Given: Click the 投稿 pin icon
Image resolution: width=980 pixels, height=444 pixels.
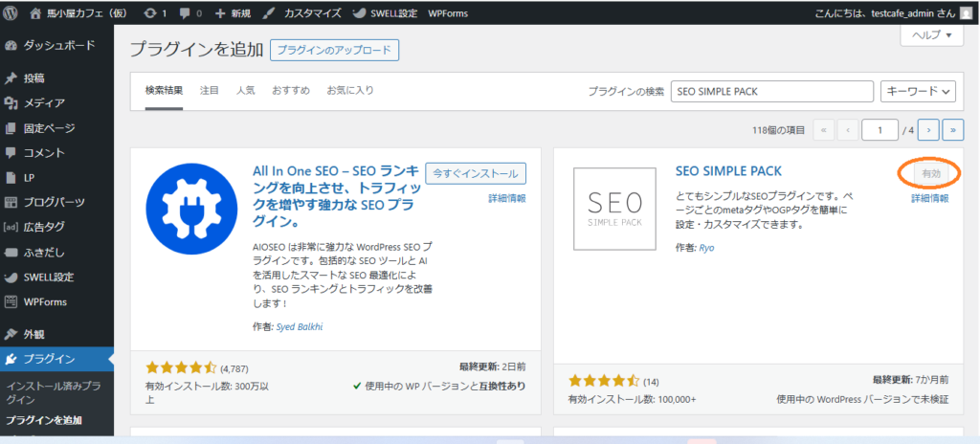Looking at the screenshot, I should pyautogui.click(x=11, y=78).
